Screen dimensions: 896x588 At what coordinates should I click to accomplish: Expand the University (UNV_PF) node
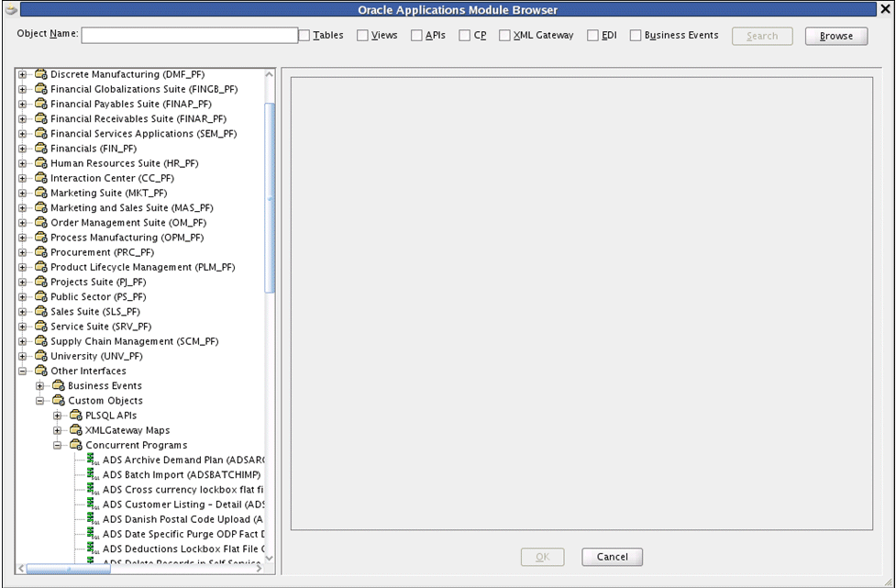pyautogui.click(x=22, y=357)
